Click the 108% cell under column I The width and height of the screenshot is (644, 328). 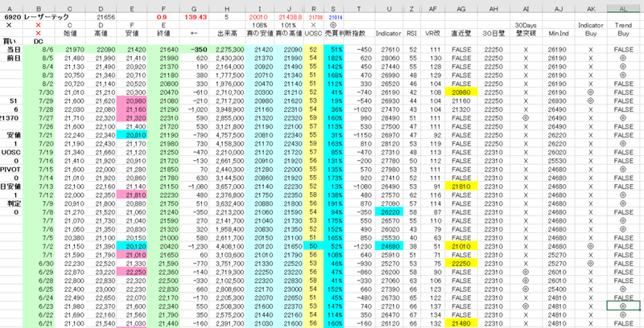(x=259, y=26)
